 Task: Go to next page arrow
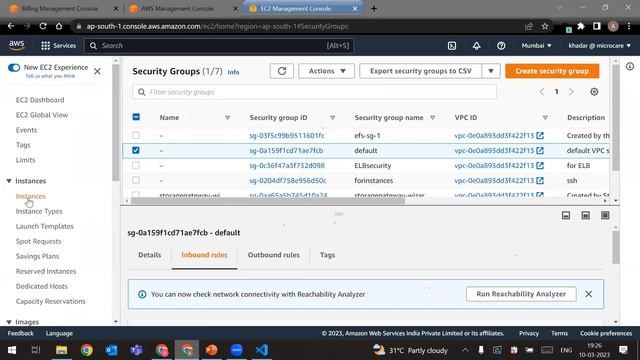[571, 92]
